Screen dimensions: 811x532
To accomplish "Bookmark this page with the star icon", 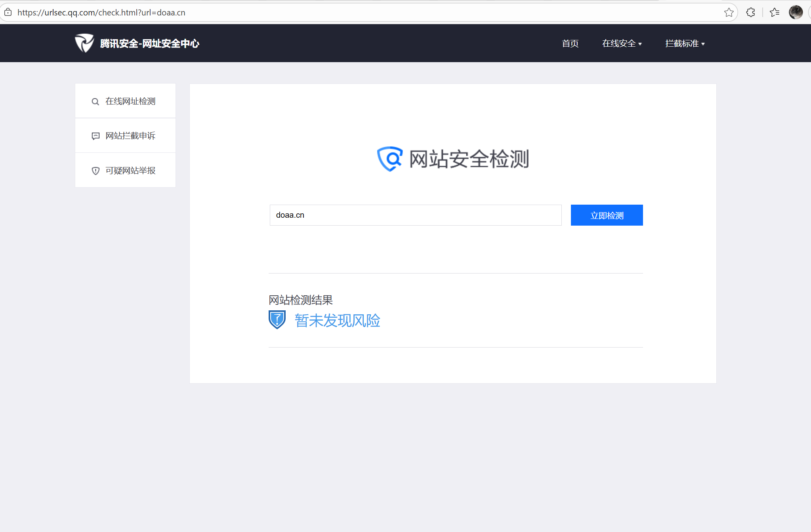I will click(x=729, y=13).
